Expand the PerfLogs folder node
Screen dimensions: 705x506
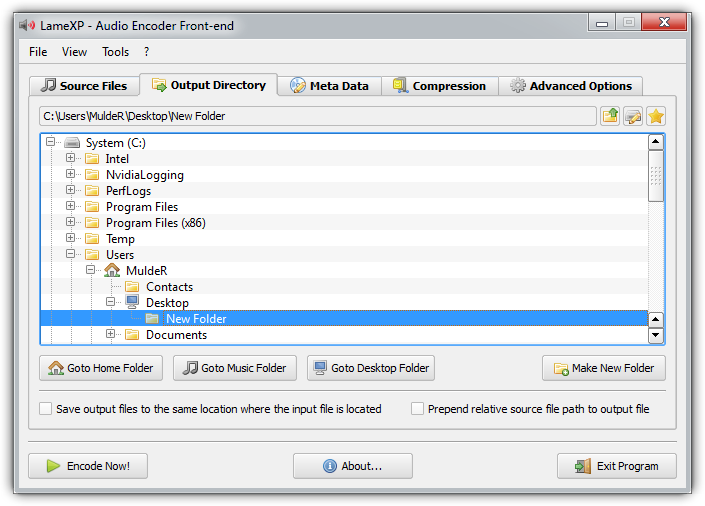71,190
